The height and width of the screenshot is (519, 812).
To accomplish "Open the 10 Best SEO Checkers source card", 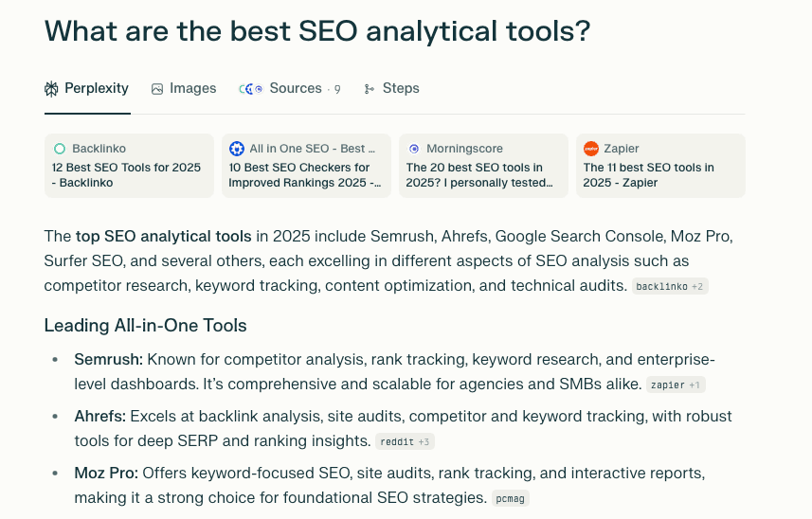I will coord(306,167).
